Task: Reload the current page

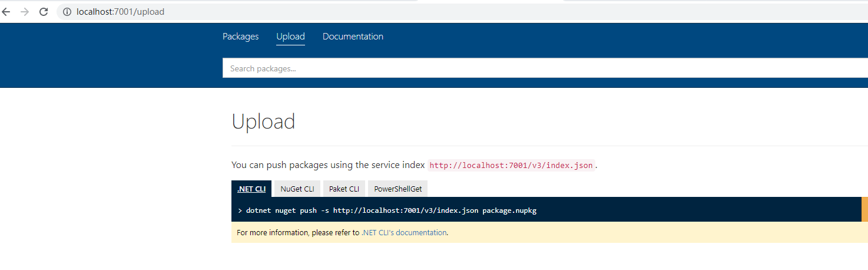Action: 44,12
